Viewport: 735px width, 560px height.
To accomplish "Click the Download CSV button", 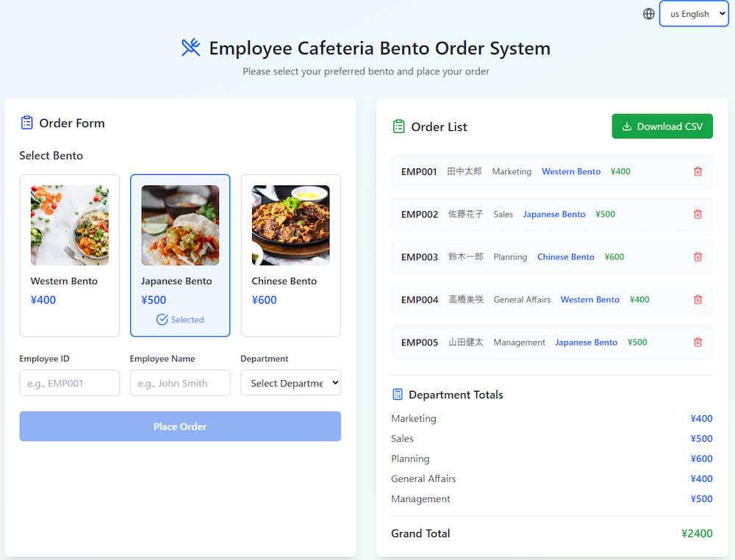I will 662,126.
